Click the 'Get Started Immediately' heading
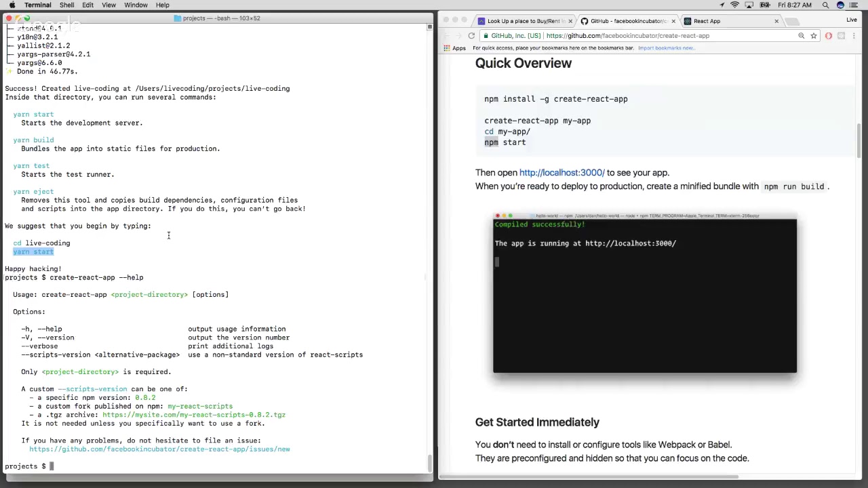 (537, 422)
